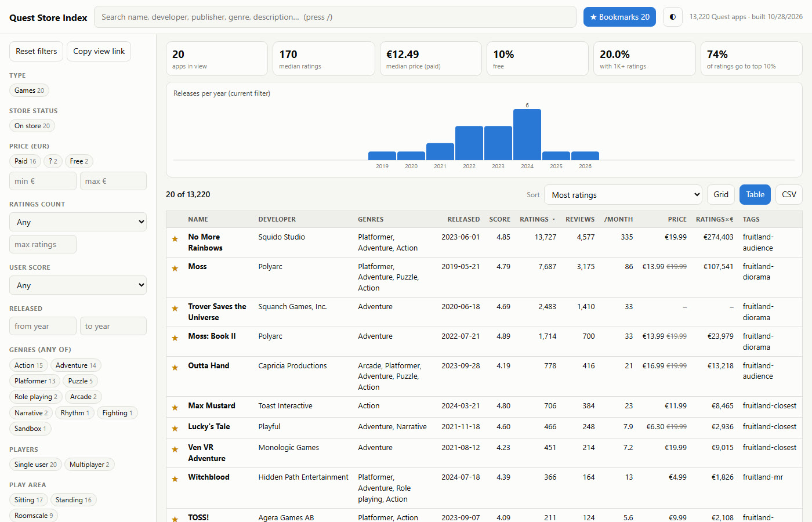
Task: Filter by Adventure genre chip
Action: point(76,365)
